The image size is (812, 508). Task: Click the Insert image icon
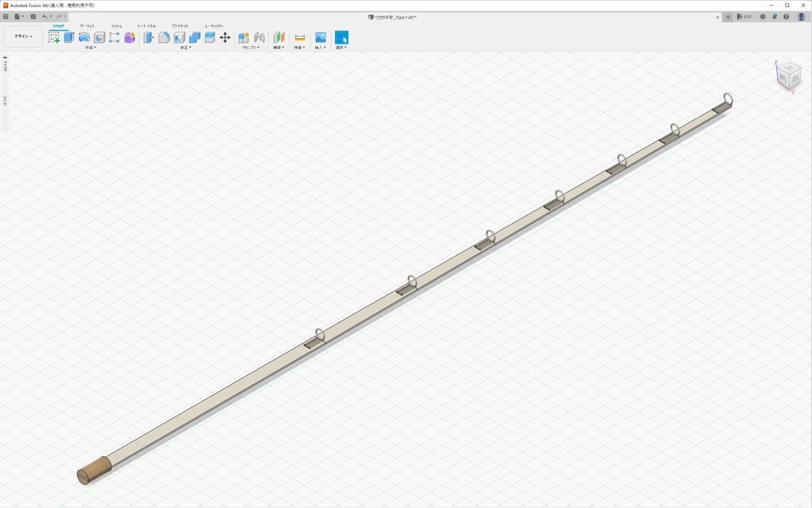click(x=320, y=37)
